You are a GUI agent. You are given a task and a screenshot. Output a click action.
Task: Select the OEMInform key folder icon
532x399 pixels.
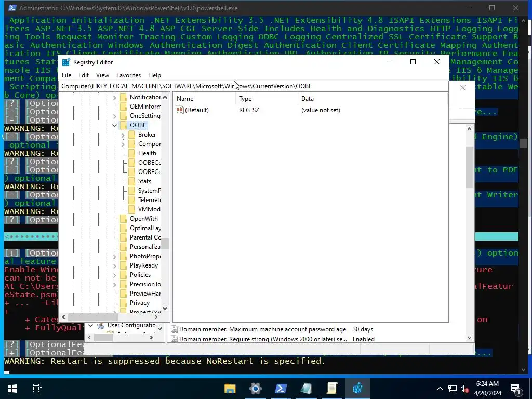124,107
